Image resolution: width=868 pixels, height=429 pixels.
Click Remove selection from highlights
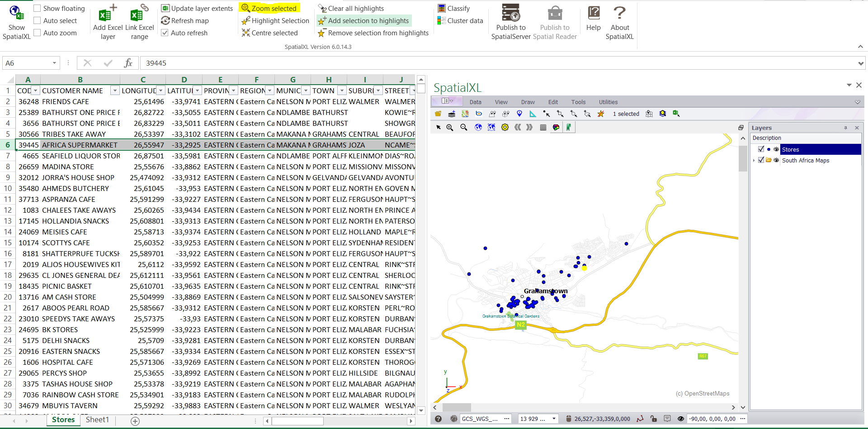[378, 33]
